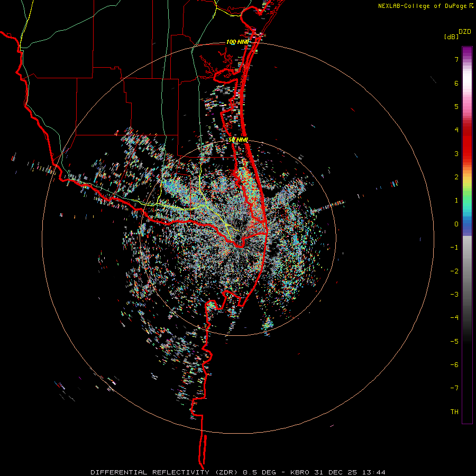Click the [dB] units label
476x476 pixels.
451,37
